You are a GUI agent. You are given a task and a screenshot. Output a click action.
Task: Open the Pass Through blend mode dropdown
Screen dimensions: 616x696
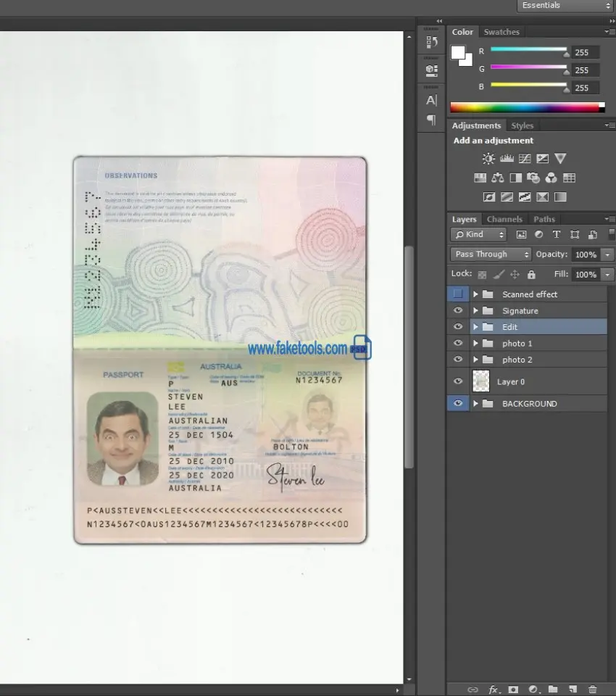tap(491, 254)
